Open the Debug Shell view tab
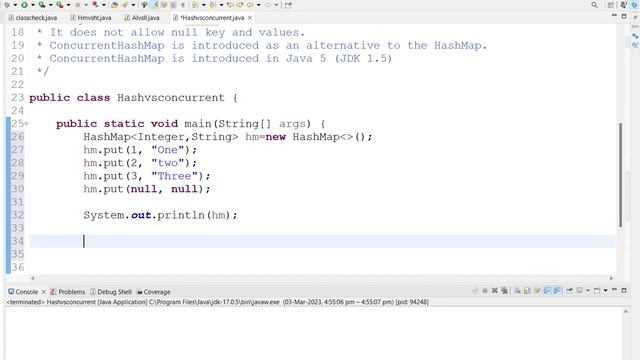640x360 pixels. [111, 292]
